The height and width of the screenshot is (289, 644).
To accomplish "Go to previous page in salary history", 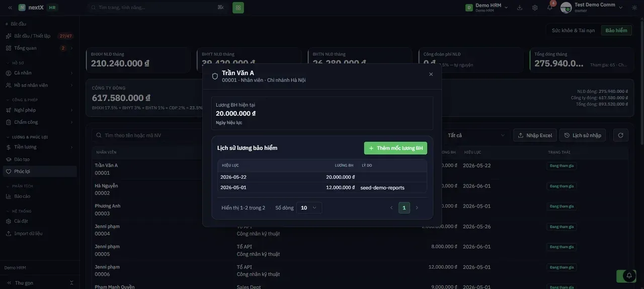I will (391, 208).
